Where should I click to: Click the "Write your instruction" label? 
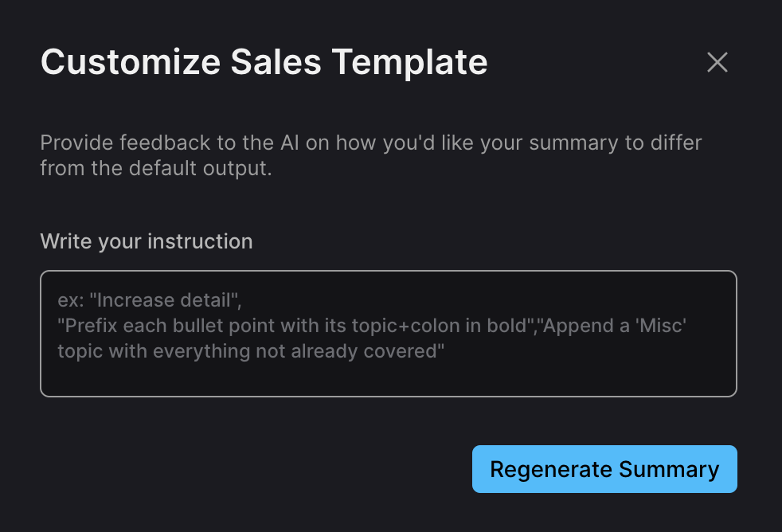pos(147,241)
